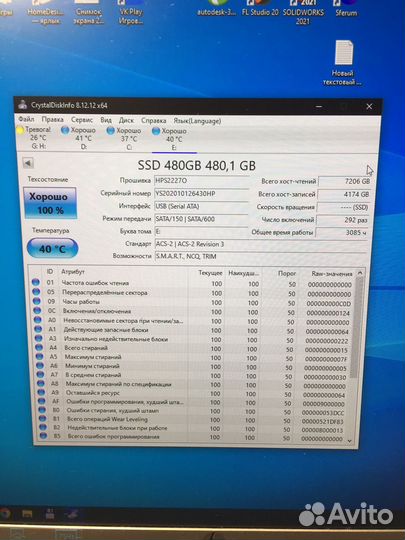The width and height of the screenshot is (405, 540).
Task: Click the SMART list scroll up arrow
Action: click(x=360, y=273)
